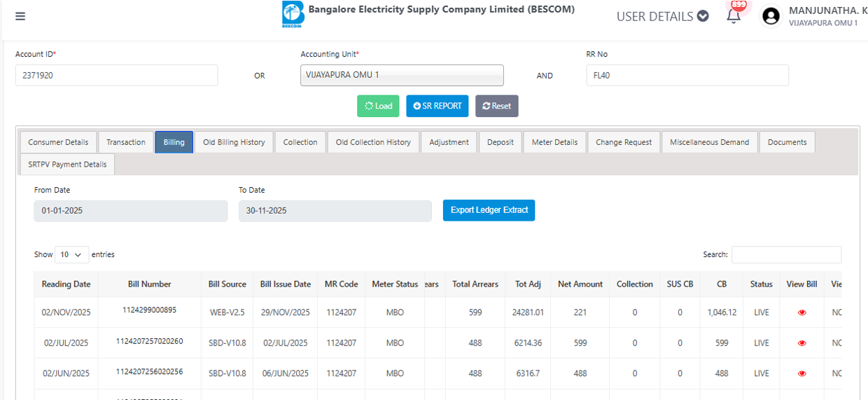The height and width of the screenshot is (400, 868).
Task: Click Export Ledger Extract button
Action: click(489, 210)
